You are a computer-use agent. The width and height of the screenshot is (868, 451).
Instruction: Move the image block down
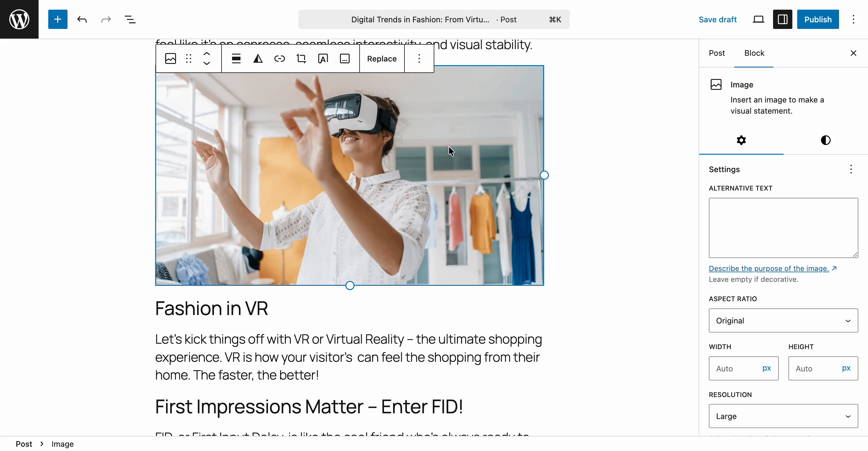207,63
